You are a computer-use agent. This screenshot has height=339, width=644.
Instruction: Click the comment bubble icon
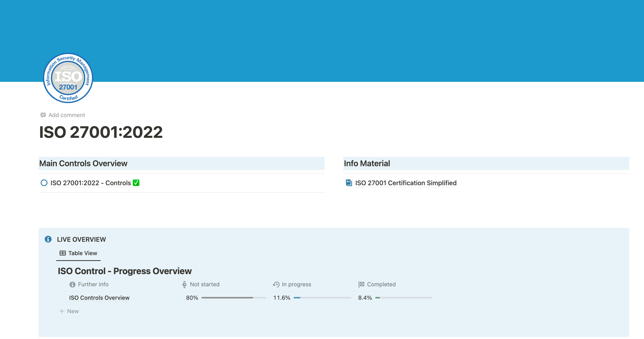pos(43,115)
